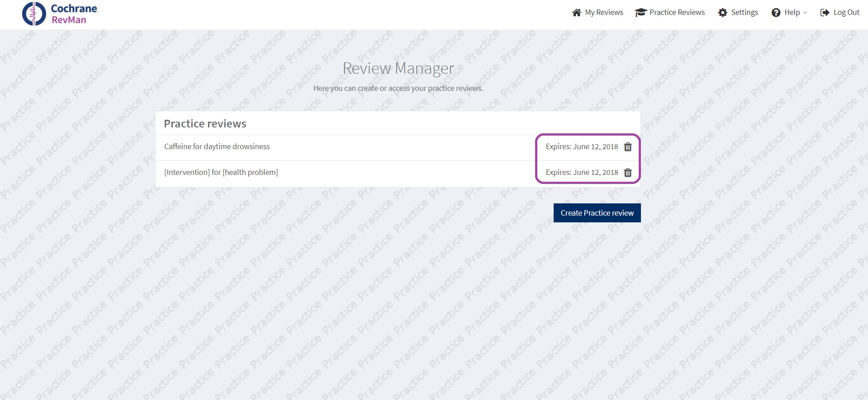
Task: Expand the Help dropdown caret
Action: [805, 13]
